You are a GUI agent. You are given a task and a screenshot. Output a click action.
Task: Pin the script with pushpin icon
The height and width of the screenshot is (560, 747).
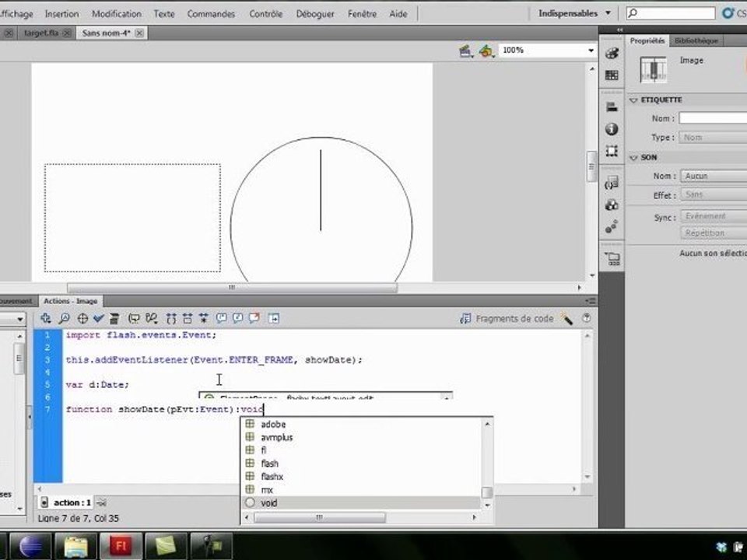coord(101,503)
